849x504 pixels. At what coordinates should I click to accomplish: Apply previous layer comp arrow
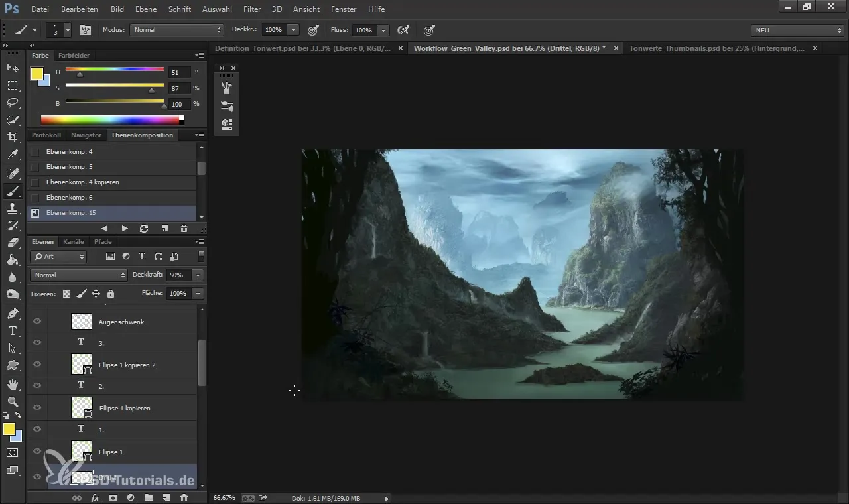pyautogui.click(x=104, y=229)
